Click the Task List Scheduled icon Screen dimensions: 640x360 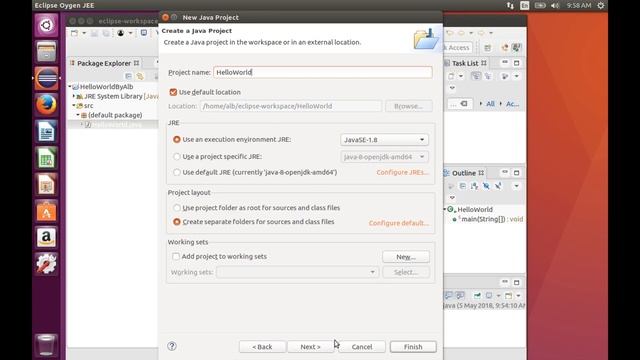pos(488,76)
